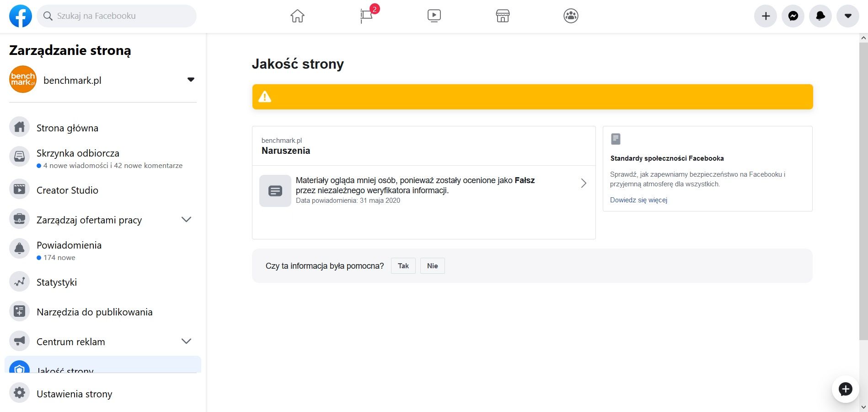
Task: Click the yellow warning triangle icon
Action: [265, 97]
